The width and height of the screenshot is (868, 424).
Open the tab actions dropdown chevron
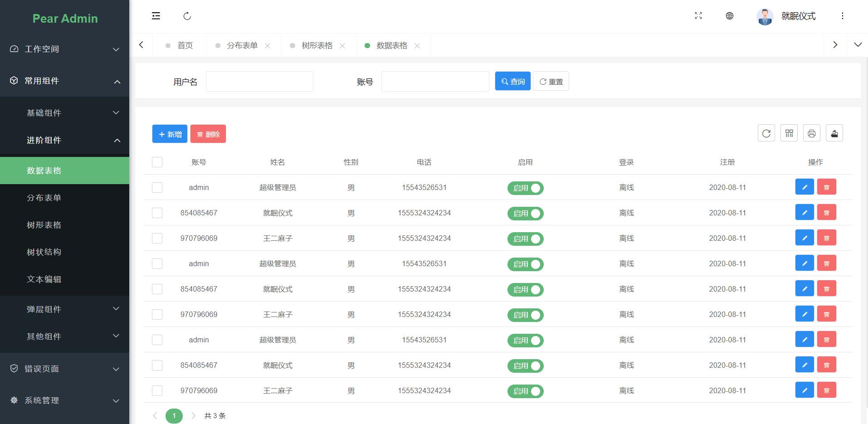coord(858,45)
